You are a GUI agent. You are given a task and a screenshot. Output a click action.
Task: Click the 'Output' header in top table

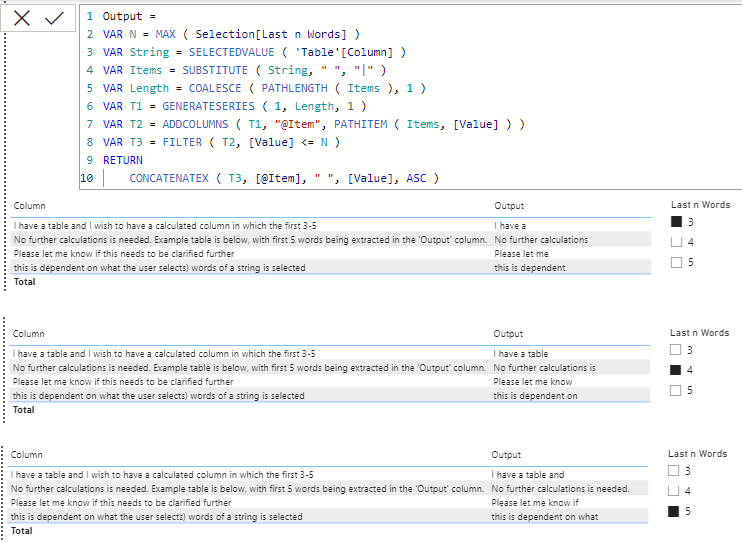pos(509,206)
